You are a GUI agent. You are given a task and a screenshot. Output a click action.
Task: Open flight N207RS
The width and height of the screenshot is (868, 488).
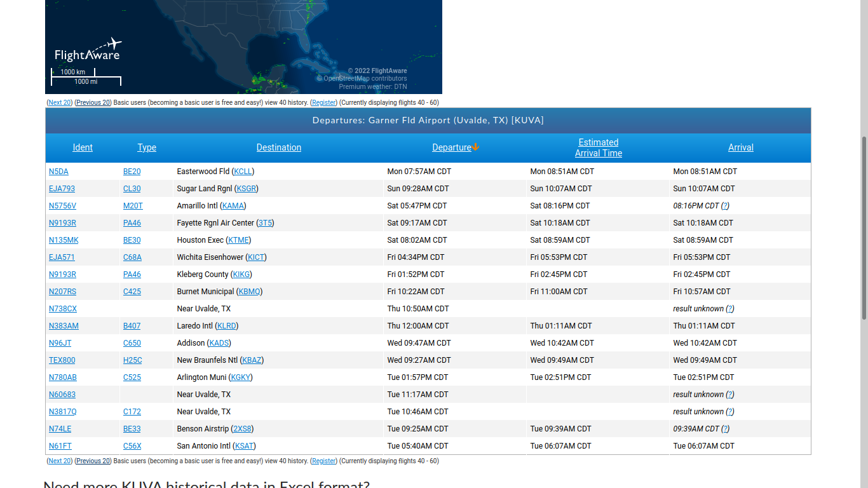pyautogui.click(x=62, y=292)
